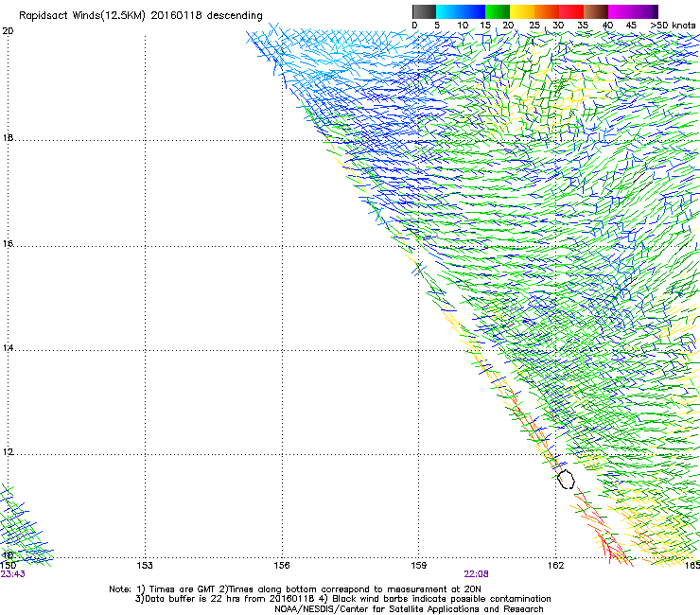Pick the red 30-35 knots legend segment
700x615 pixels.
(x=571, y=11)
